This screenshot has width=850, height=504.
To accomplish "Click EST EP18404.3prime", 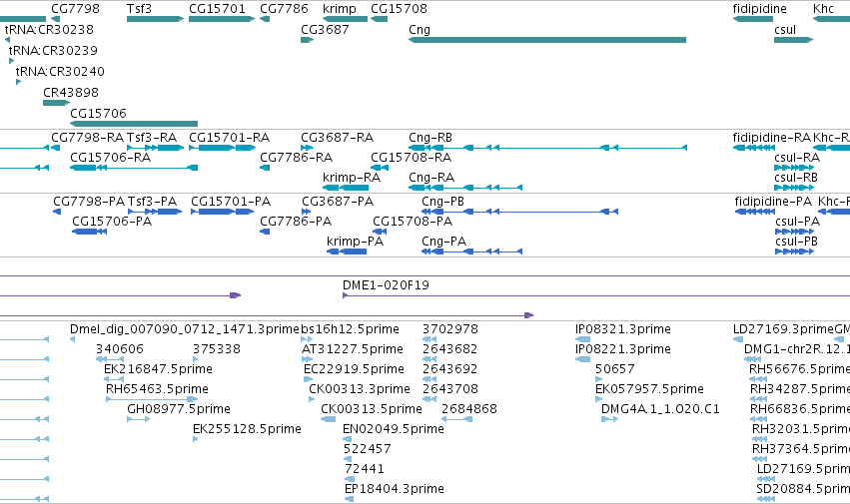I will pos(350,499).
